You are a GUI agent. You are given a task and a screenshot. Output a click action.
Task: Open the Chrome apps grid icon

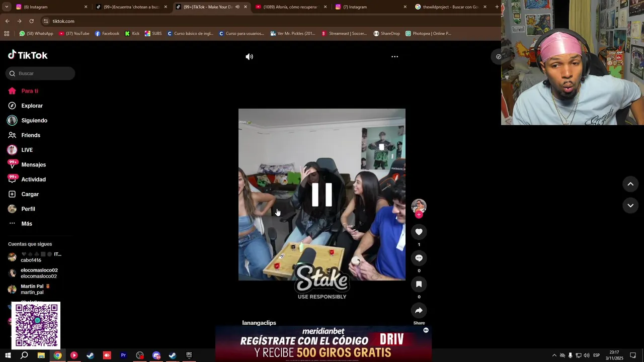click(x=7, y=34)
